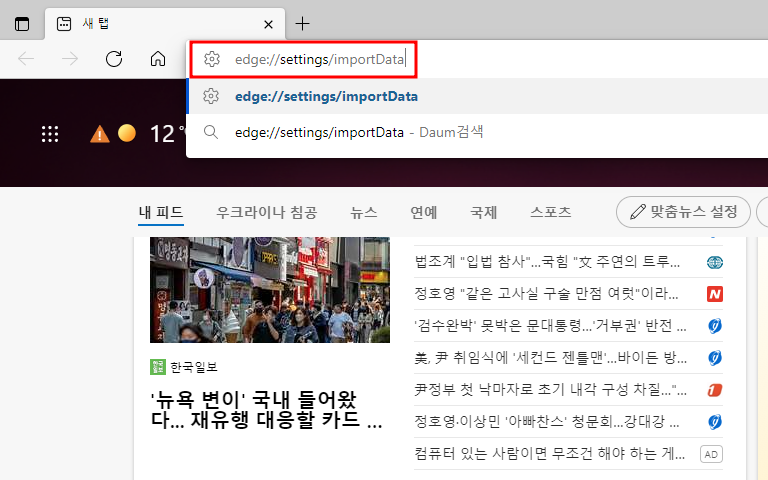The width and height of the screenshot is (768, 480).
Task: Open the 법조계 "입법 참사" headline
Action: (x=547, y=262)
